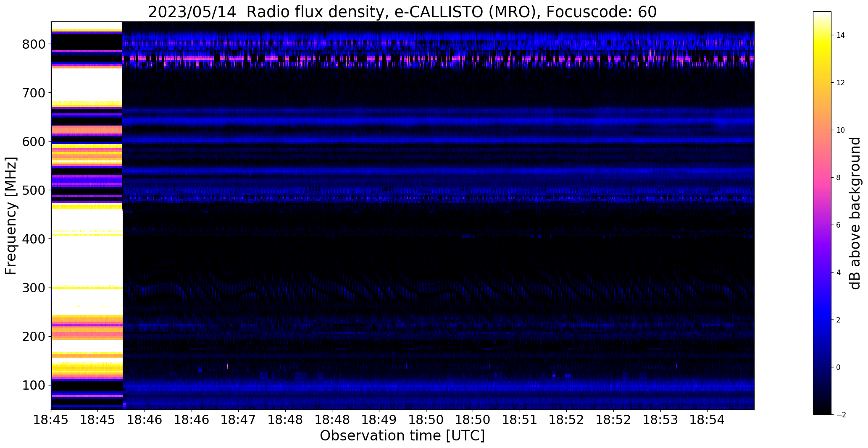Click the colorbar tick label 0

click(839, 367)
